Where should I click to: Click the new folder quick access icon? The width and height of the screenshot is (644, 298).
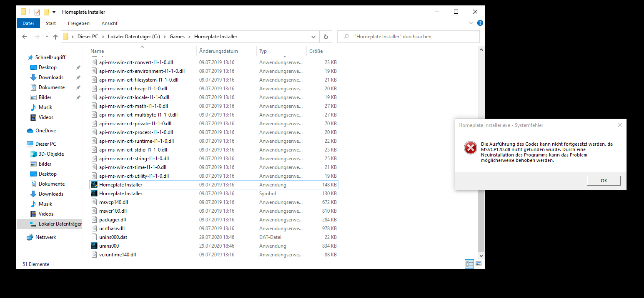[46, 12]
